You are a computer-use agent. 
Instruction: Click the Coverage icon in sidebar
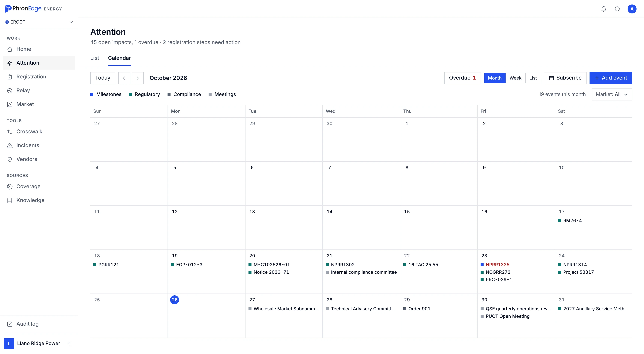click(x=10, y=187)
